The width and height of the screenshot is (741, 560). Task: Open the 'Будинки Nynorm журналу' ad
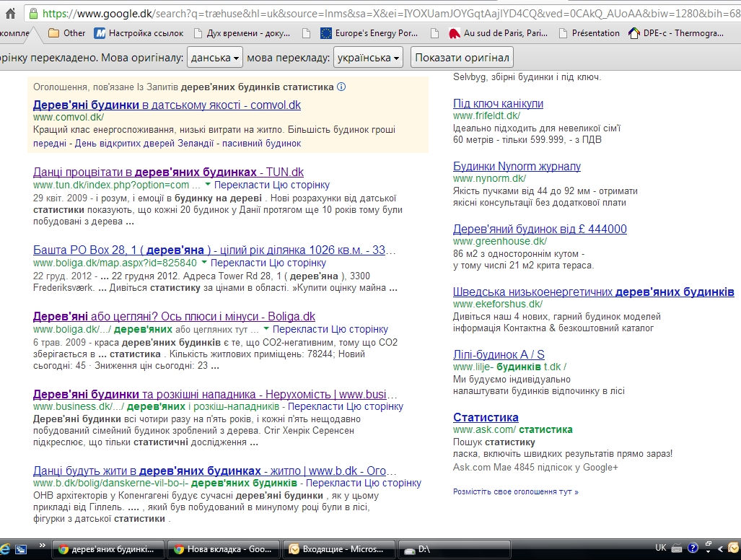pyautogui.click(x=517, y=167)
